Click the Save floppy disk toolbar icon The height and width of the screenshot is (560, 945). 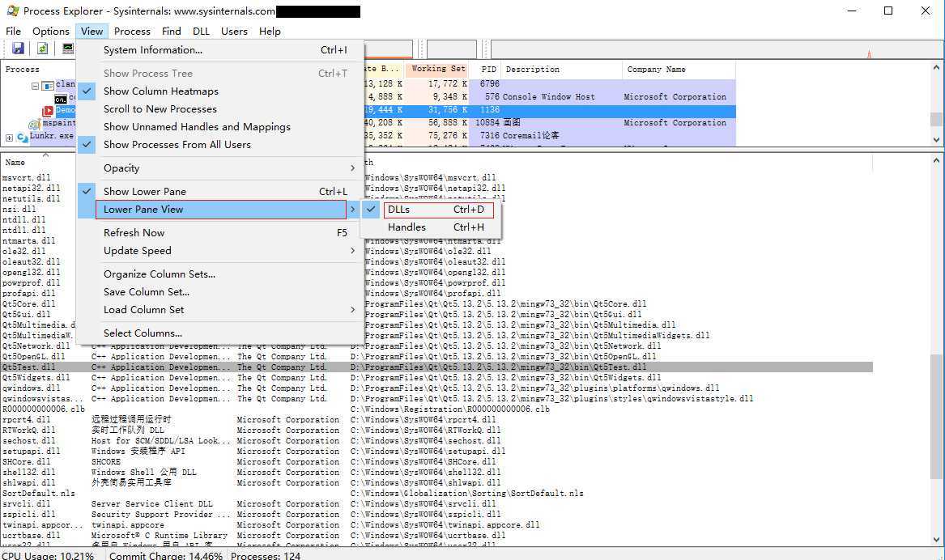18,49
